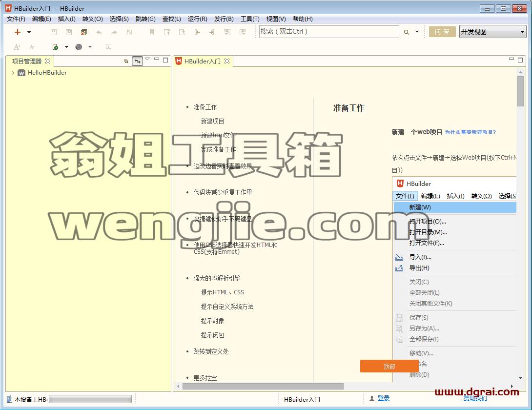Click the search input field
This screenshot has width=532, height=410.
329,32
